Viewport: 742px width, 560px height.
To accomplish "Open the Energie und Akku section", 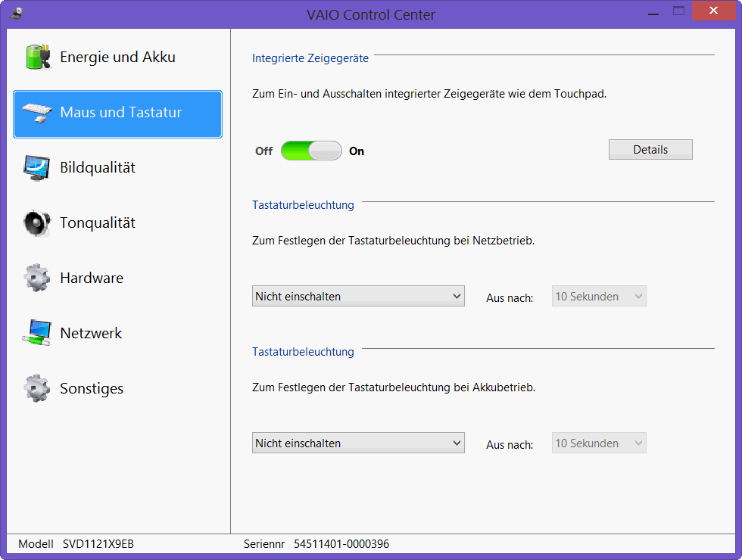I will 117,58.
